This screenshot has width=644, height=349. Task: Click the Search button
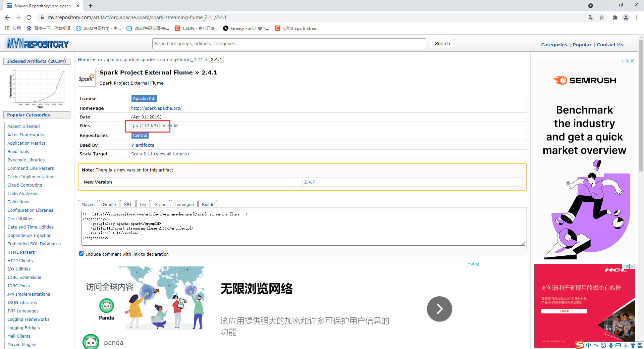tap(442, 43)
